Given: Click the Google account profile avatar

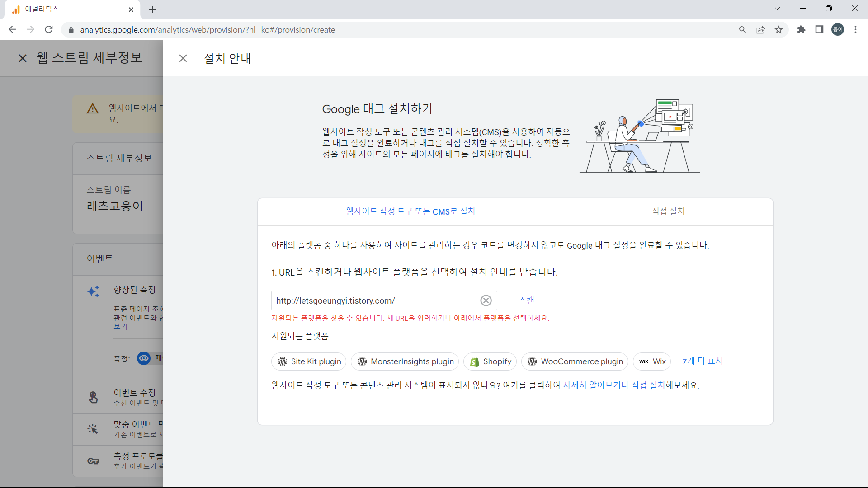Looking at the screenshot, I should [837, 29].
